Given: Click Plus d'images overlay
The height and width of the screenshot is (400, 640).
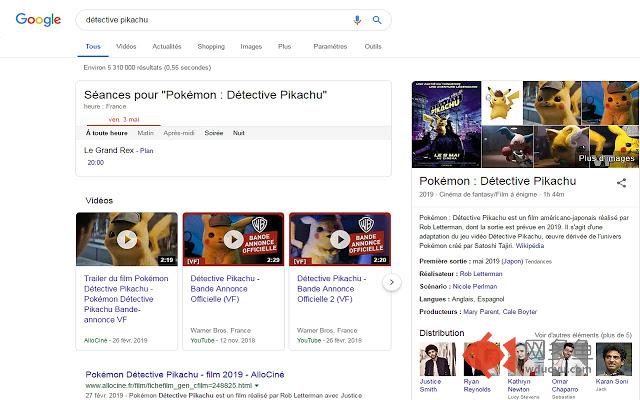Looking at the screenshot, I should point(607,158).
